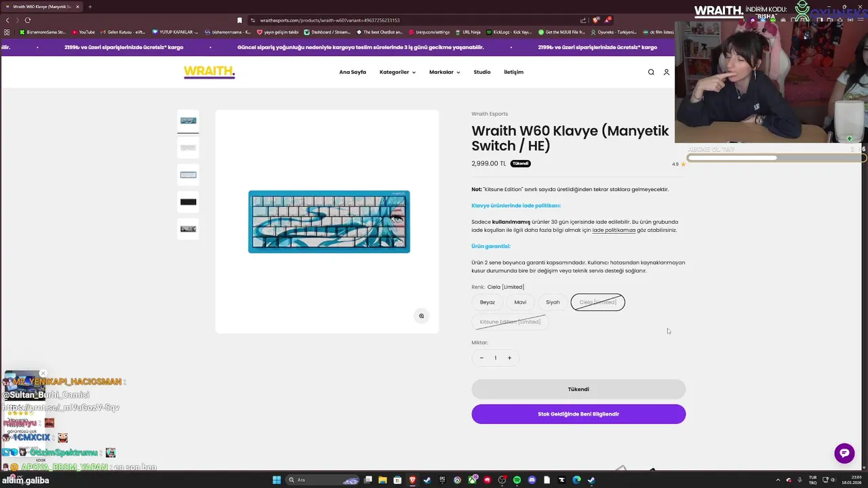Screen dimensions: 868x488
Task: Select the fifth keyboard thumbnail
Action: click(x=188, y=229)
